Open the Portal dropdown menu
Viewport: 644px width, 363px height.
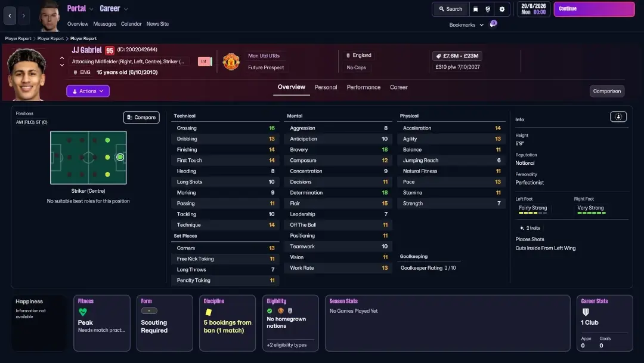tap(80, 8)
